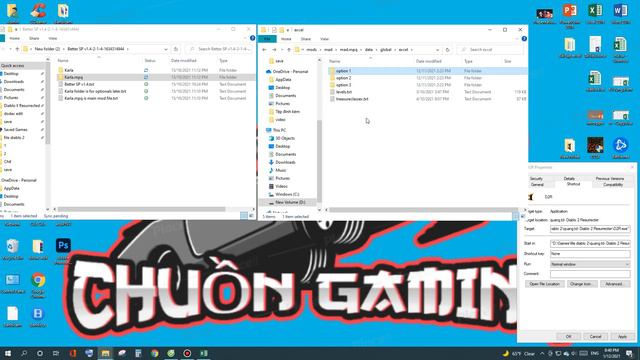Open File tab in excel window

(267, 39)
